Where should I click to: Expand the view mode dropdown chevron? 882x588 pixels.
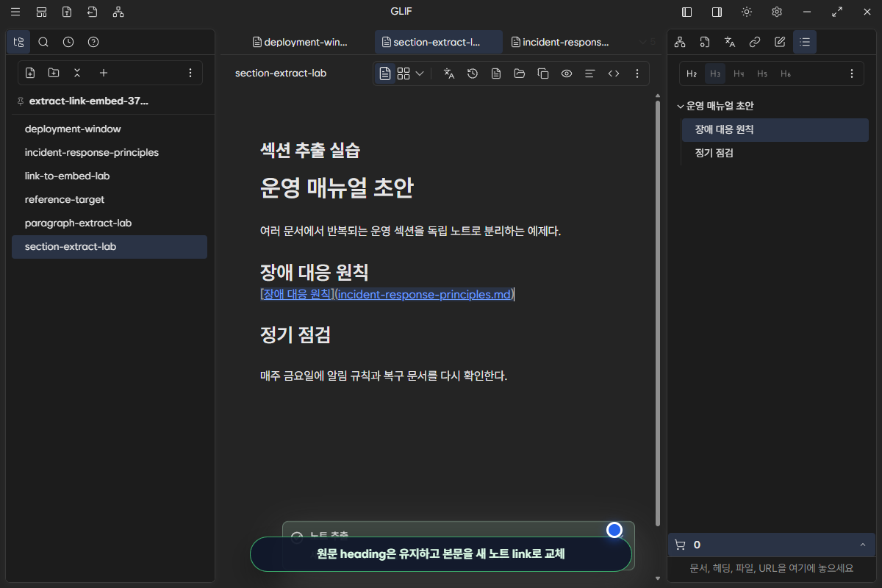(420, 73)
